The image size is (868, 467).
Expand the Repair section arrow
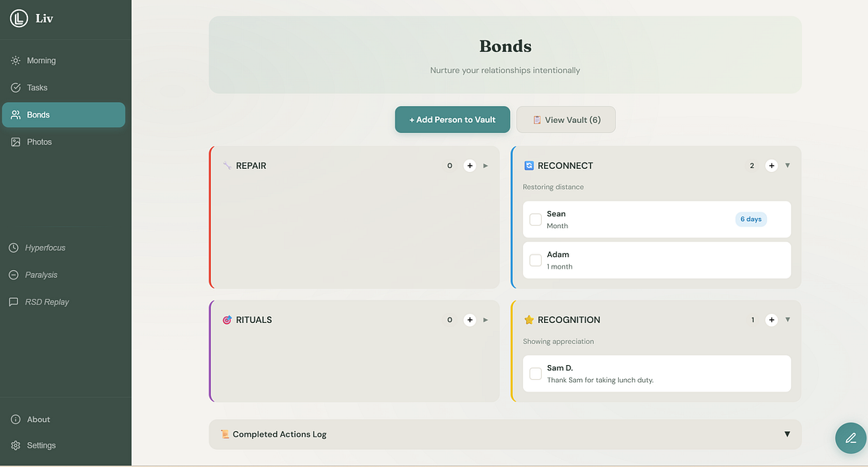tap(486, 166)
